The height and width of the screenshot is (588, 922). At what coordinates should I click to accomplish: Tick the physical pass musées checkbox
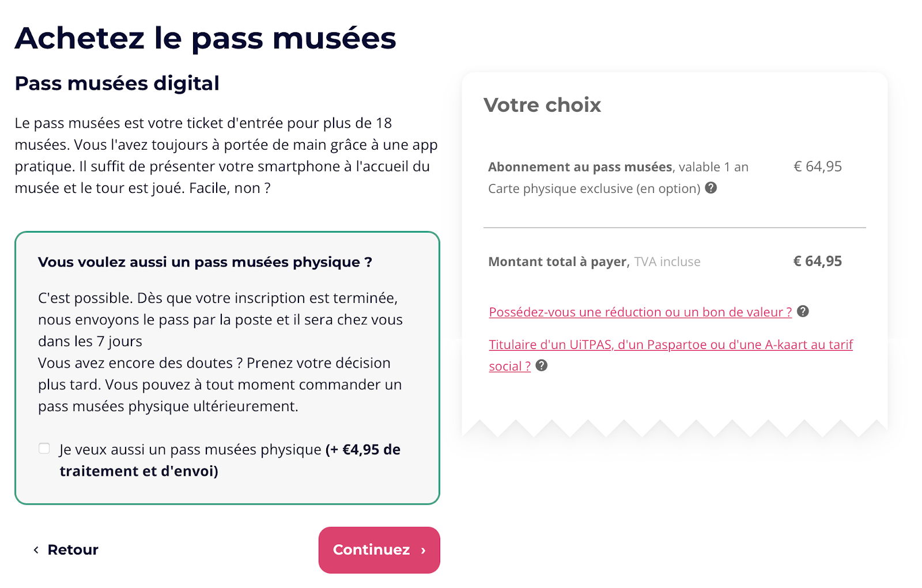[44, 449]
